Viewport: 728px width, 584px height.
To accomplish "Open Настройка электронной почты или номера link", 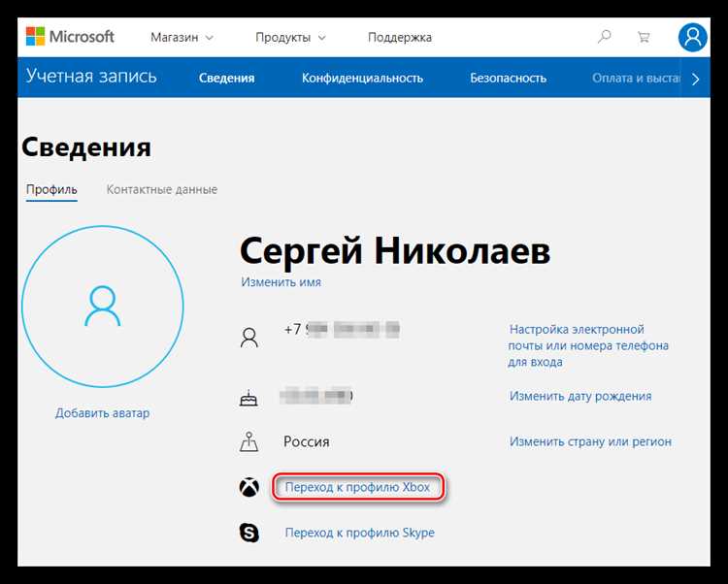I will tap(588, 345).
